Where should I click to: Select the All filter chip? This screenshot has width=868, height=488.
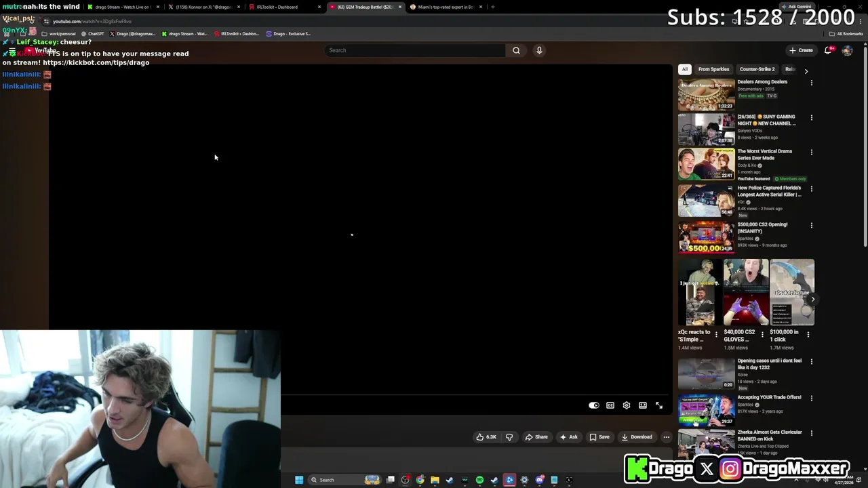685,69
